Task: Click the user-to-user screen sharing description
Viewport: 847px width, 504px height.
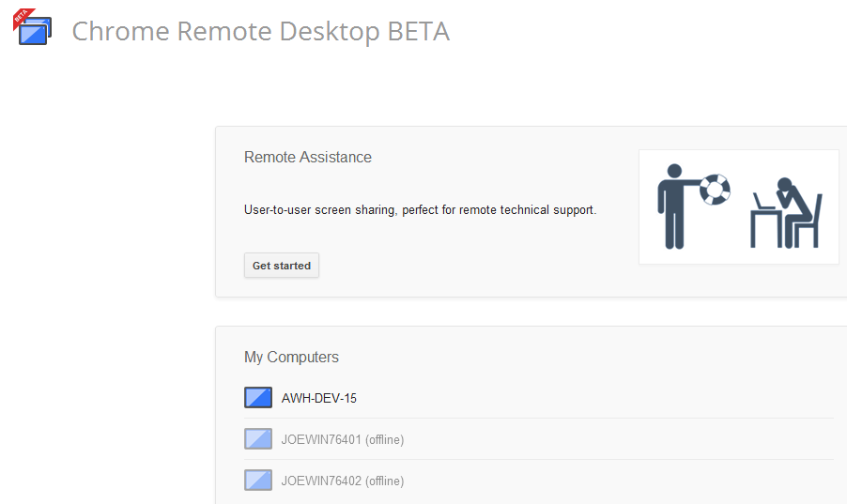Action: [420, 210]
